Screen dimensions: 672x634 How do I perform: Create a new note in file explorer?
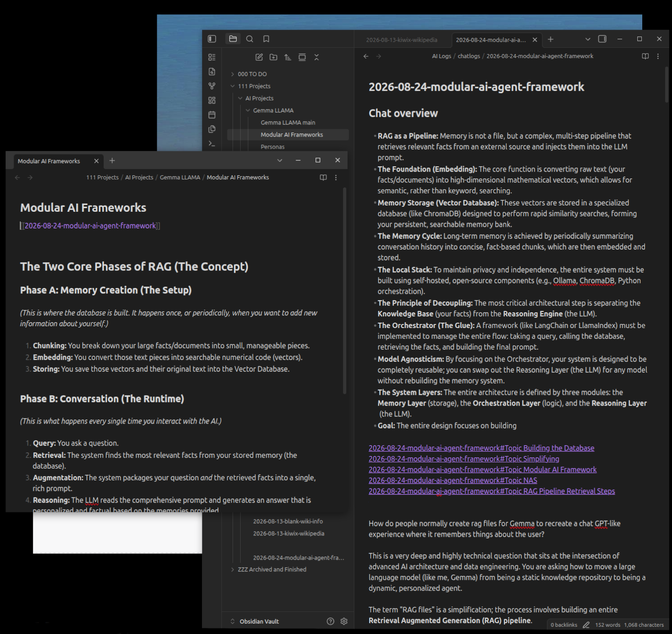pos(259,57)
